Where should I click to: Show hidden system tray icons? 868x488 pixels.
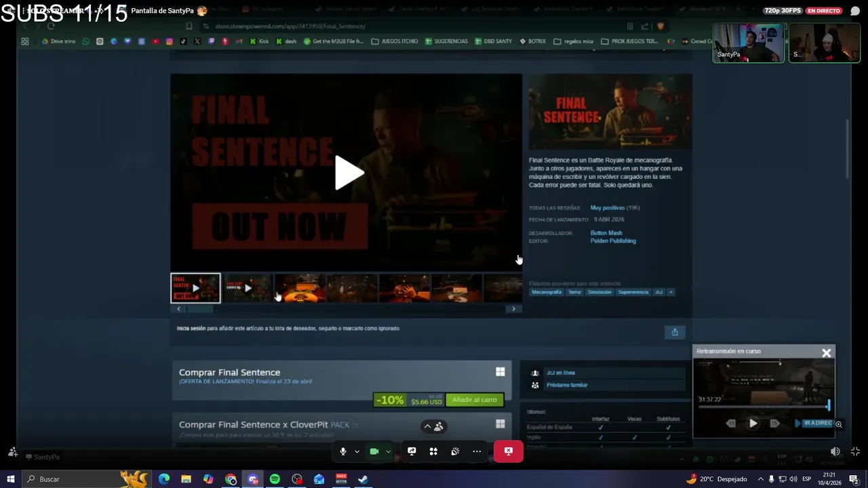tap(760, 479)
